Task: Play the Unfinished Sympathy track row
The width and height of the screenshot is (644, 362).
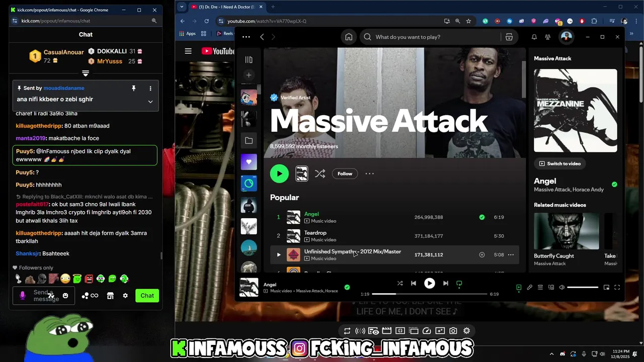Action: pyautogui.click(x=278, y=254)
